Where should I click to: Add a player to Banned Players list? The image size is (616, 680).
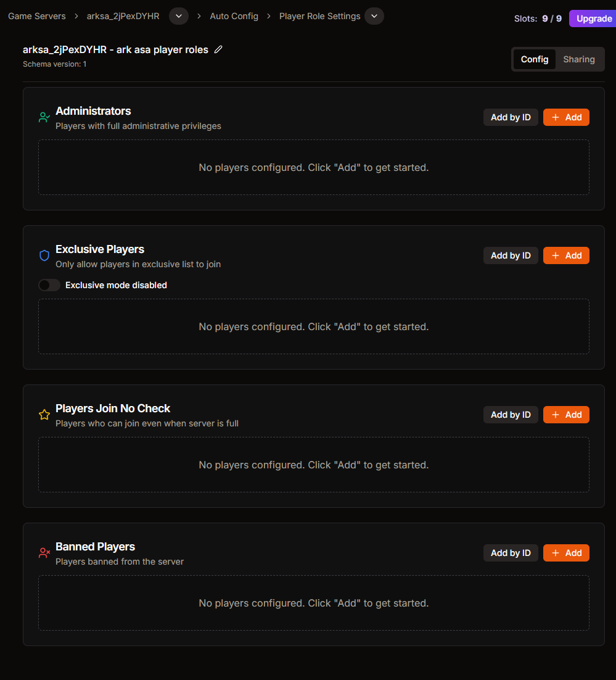[x=566, y=553]
